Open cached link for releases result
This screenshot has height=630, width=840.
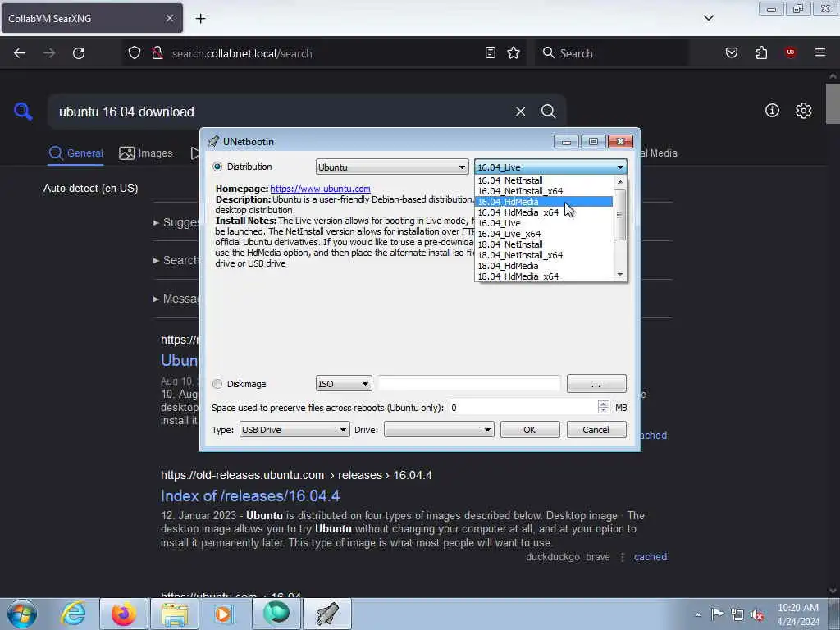pyautogui.click(x=651, y=557)
